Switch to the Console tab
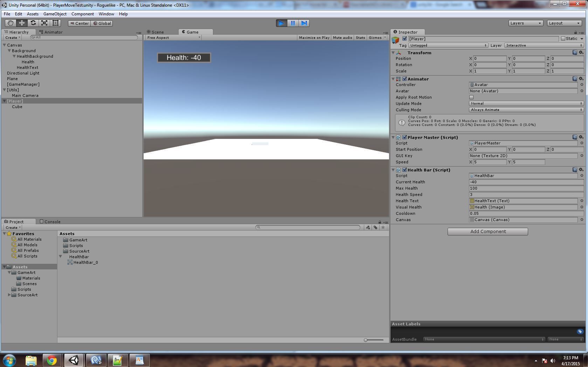The width and height of the screenshot is (588, 367). [50, 221]
